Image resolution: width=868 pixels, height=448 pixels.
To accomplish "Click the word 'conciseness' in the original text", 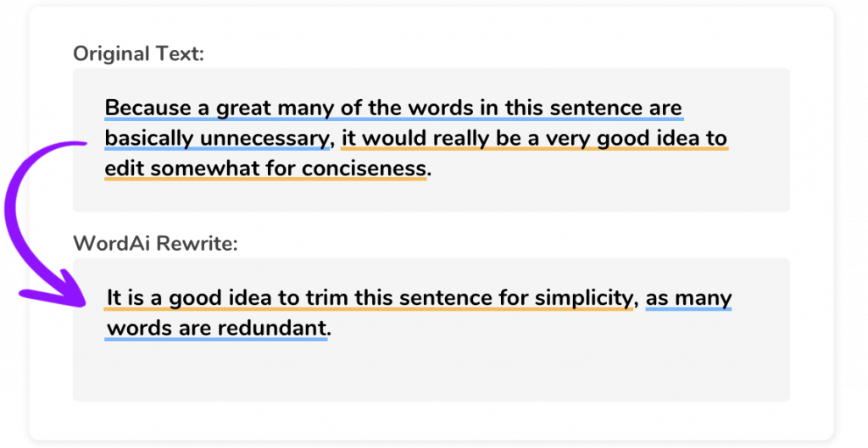I will (x=364, y=169).
